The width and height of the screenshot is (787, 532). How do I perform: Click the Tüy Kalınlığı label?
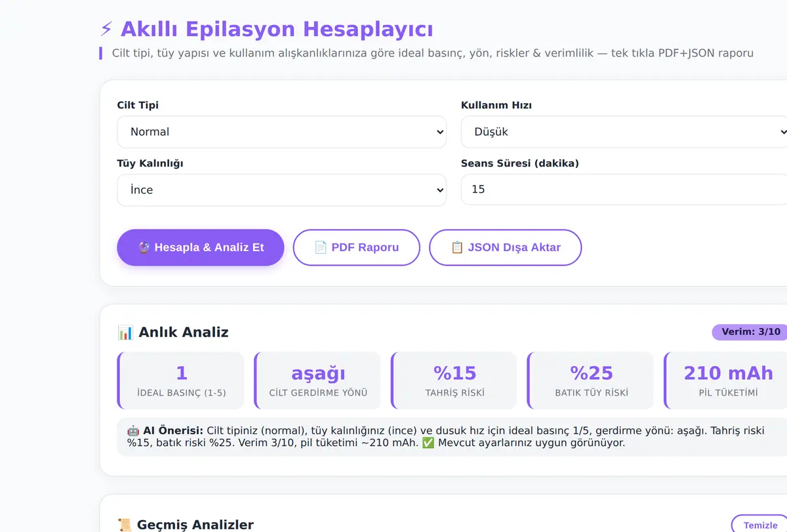(150, 163)
